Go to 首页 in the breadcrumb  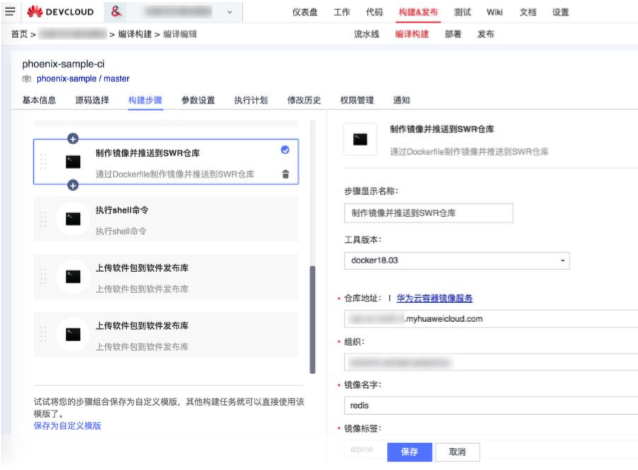point(19,34)
